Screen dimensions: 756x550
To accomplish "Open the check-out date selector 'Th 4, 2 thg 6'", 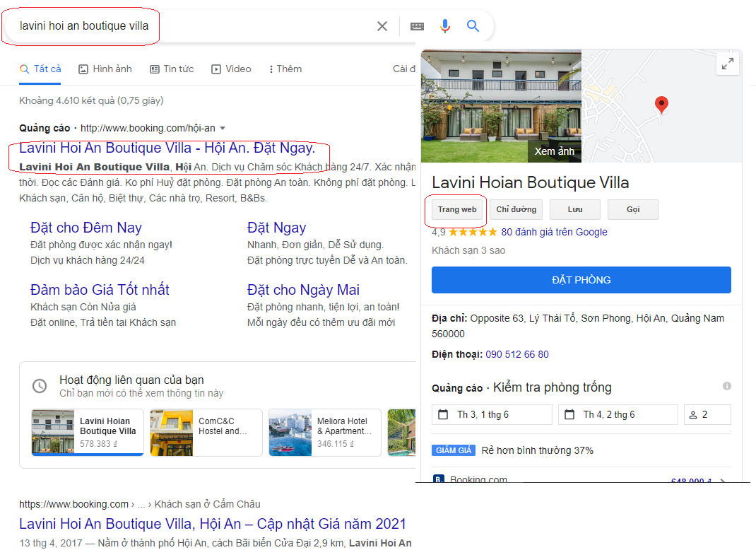I will pyautogui.click(x=618, y=414).
